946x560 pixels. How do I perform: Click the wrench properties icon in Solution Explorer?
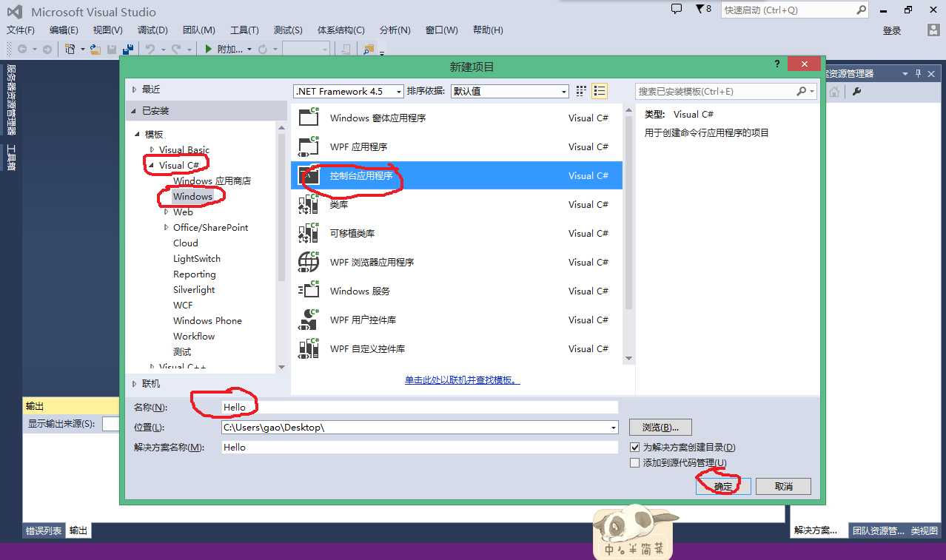(x=856, y=92)
